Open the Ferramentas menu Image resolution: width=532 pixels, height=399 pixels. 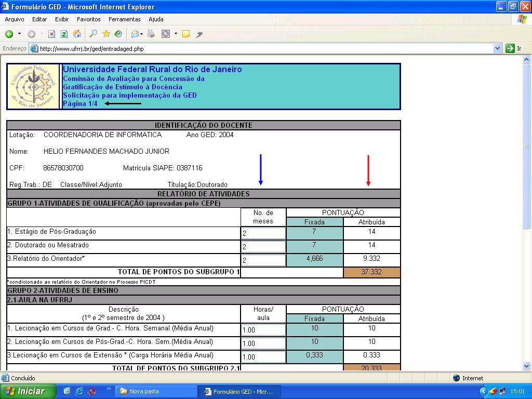(x=124, y=19)
